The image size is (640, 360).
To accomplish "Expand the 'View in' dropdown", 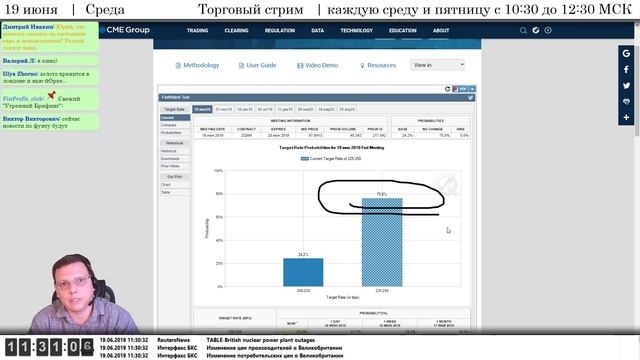I will tap(438, 65).
